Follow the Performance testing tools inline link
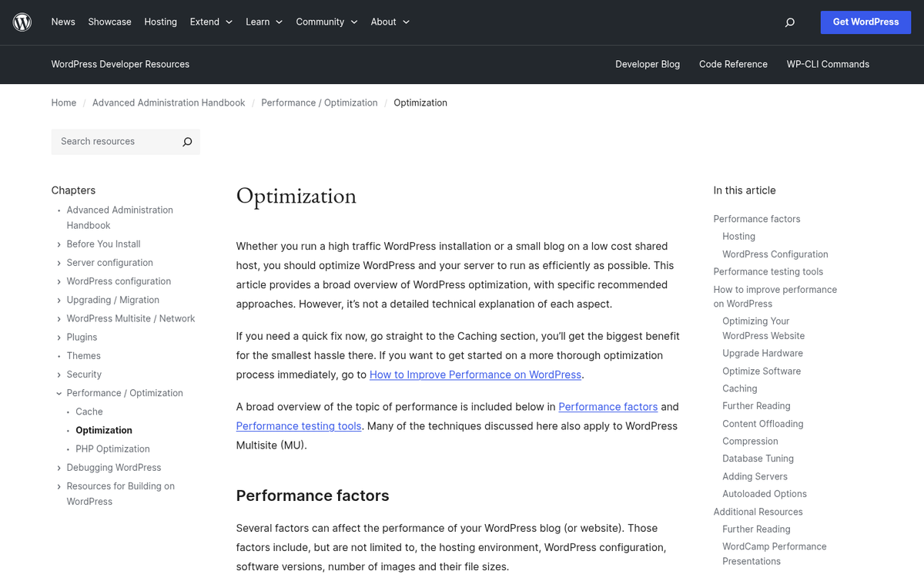The width and height of the screenshot is (924, 578). 299,426
